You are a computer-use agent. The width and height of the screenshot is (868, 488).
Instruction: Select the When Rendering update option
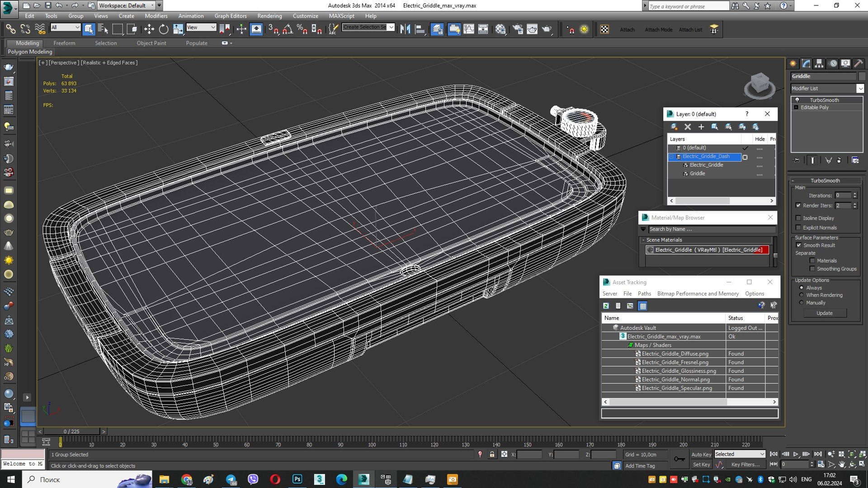pyautogui.click(x=802, y=295)
